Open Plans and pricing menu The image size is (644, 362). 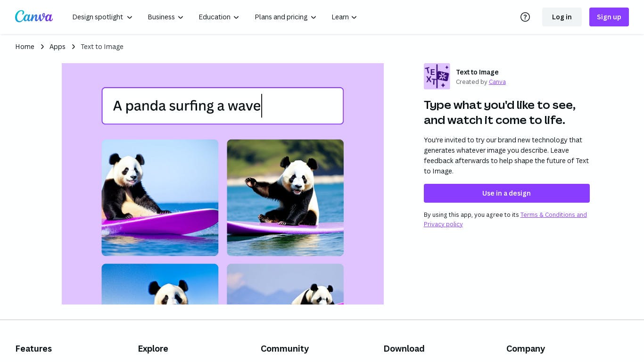tap(285, 17)
